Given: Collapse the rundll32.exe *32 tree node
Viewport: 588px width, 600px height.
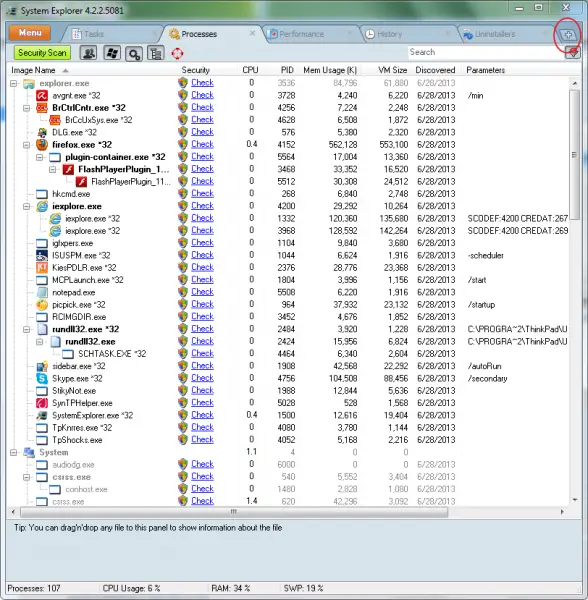Looking at the screenshot, I should [26, 329].
